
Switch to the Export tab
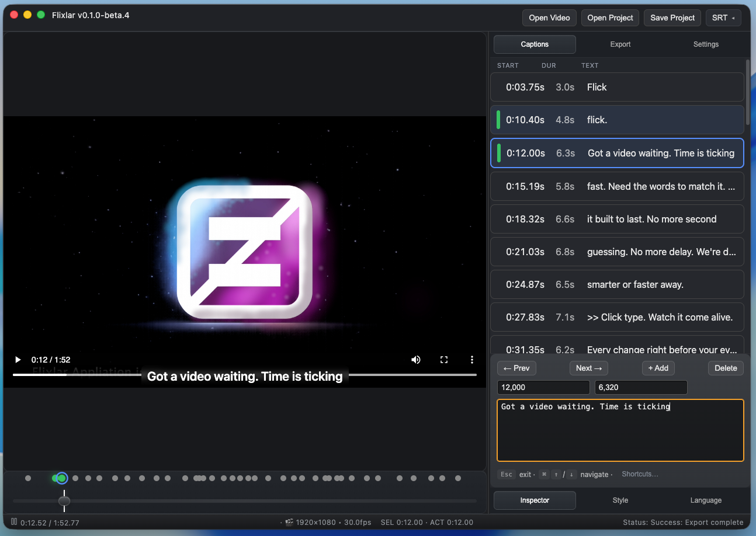pos(620,44)
